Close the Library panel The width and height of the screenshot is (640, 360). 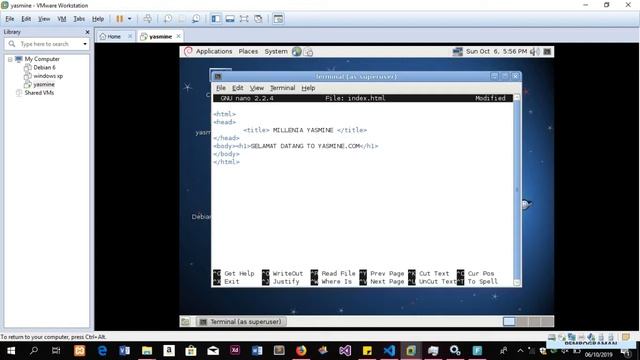(x=87, y=32)
